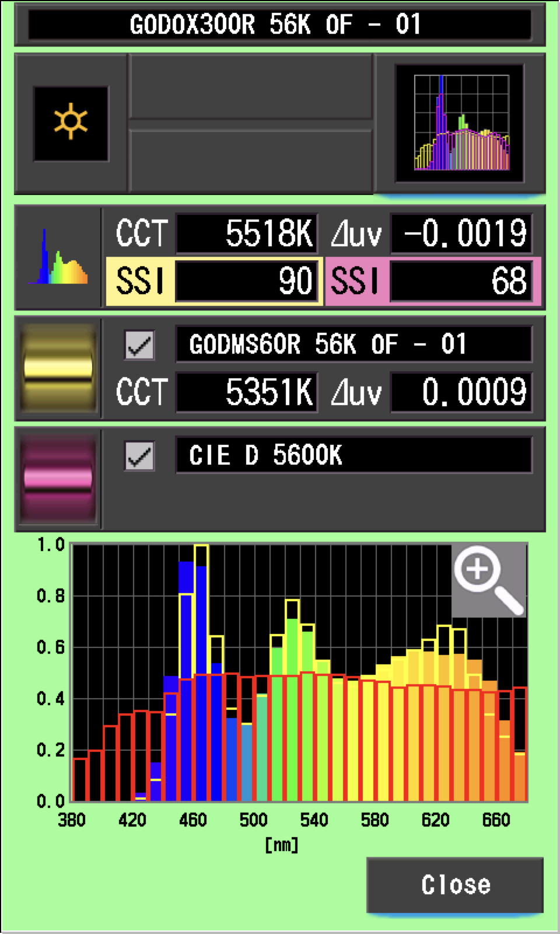Click the pink SSI 68 value
Screen dimensions: 560x934
[x=461, y=281]
